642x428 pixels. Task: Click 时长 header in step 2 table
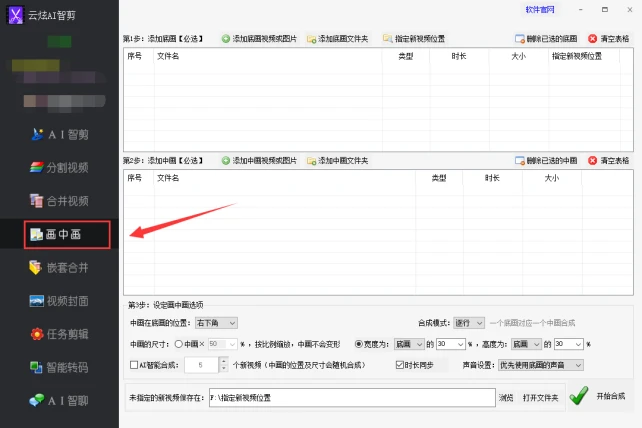492,178
